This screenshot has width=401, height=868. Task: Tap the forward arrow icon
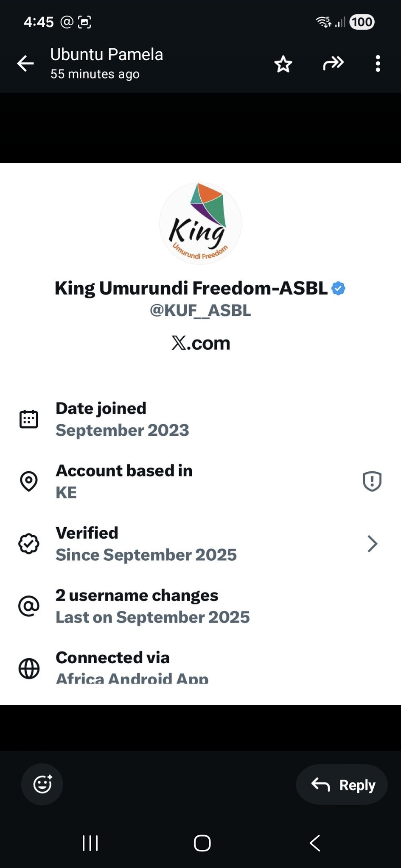point(333,64)
